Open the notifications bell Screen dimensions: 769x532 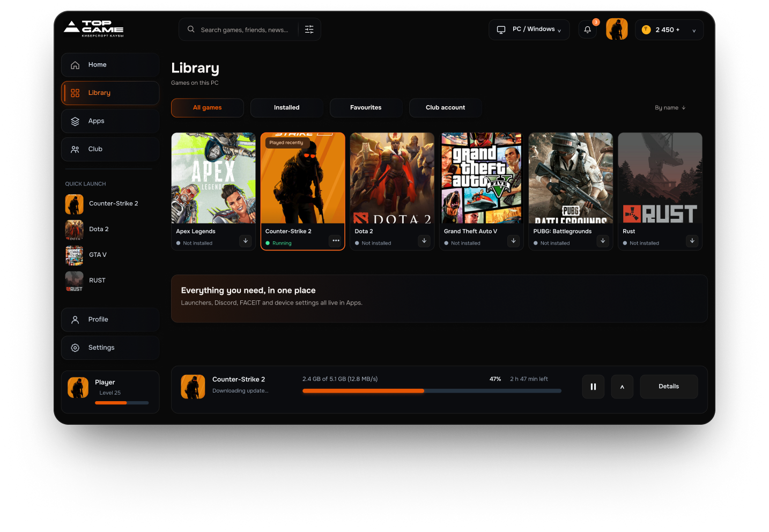tap(588, 29)
